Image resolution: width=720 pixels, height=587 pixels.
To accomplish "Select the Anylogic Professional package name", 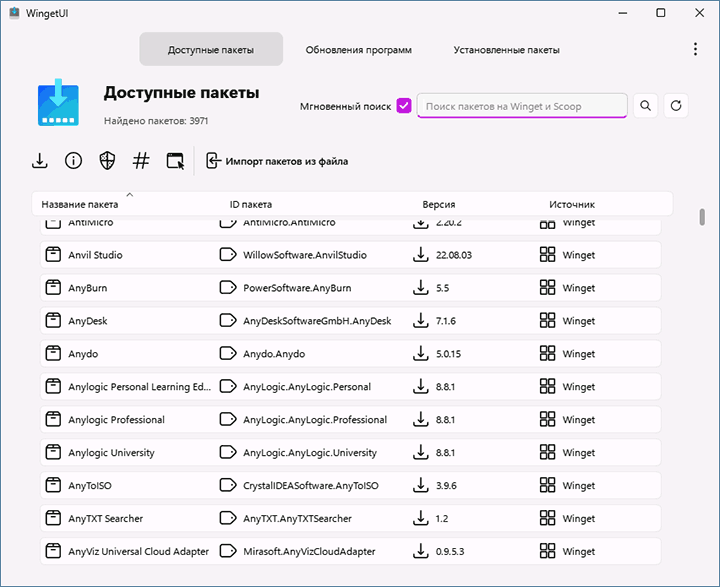I will coord(116,420).
